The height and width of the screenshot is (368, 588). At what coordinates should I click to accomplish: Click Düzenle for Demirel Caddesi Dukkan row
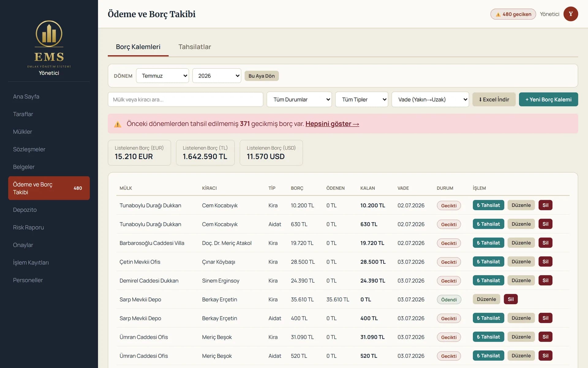(x=521, y=280)
